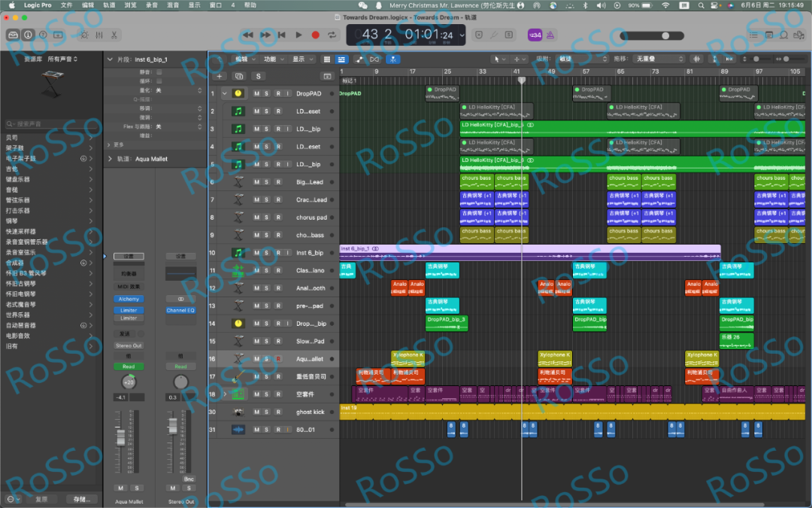This screenshot has width=812, height=508.
Task: Tick the 静音 checkbox in region inspector
Action: click(x=159, y=72)
